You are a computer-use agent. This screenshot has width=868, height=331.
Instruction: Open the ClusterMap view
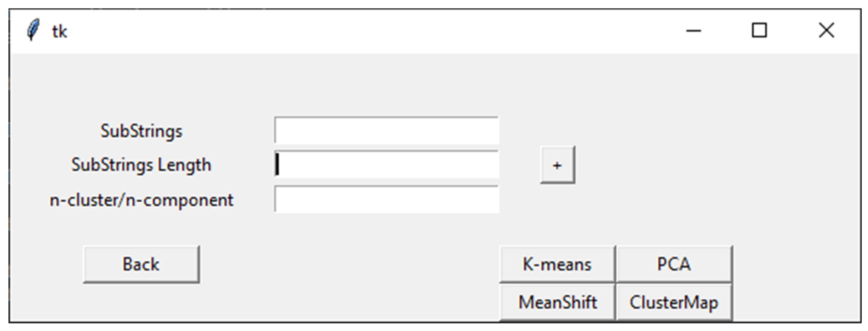674,302
